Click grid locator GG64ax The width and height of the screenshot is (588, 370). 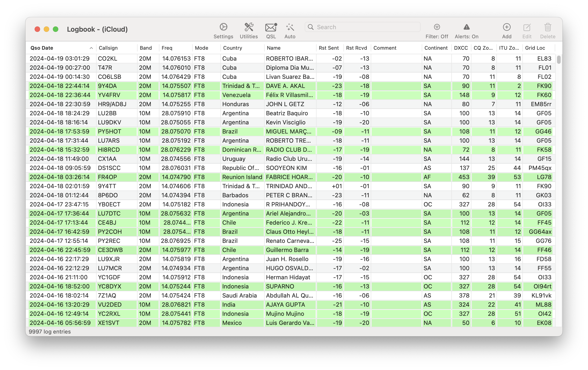point(540,232)
